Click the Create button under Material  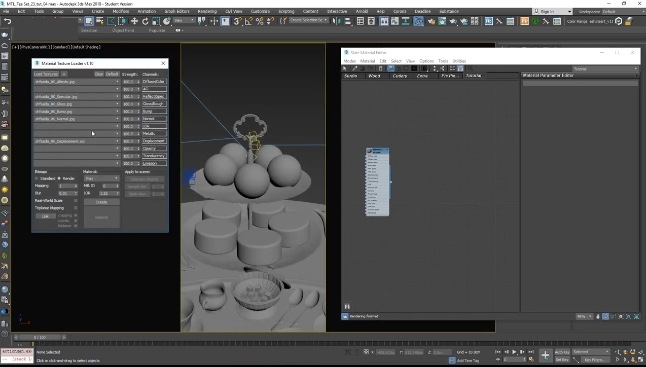(102, 202)
